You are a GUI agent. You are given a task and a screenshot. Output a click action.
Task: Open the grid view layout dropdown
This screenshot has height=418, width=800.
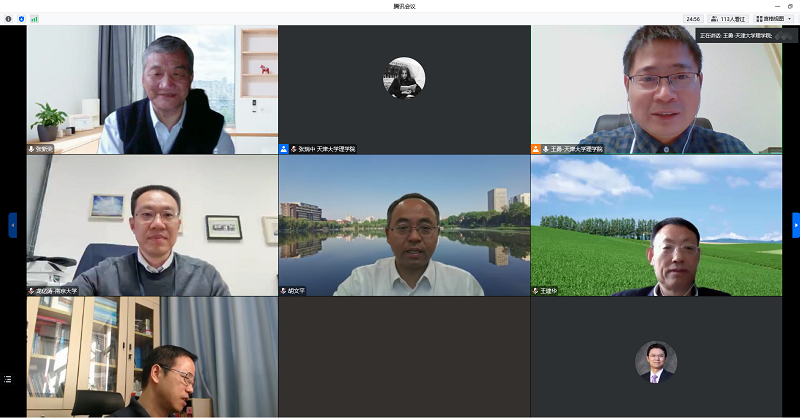[x=774, y=18]
